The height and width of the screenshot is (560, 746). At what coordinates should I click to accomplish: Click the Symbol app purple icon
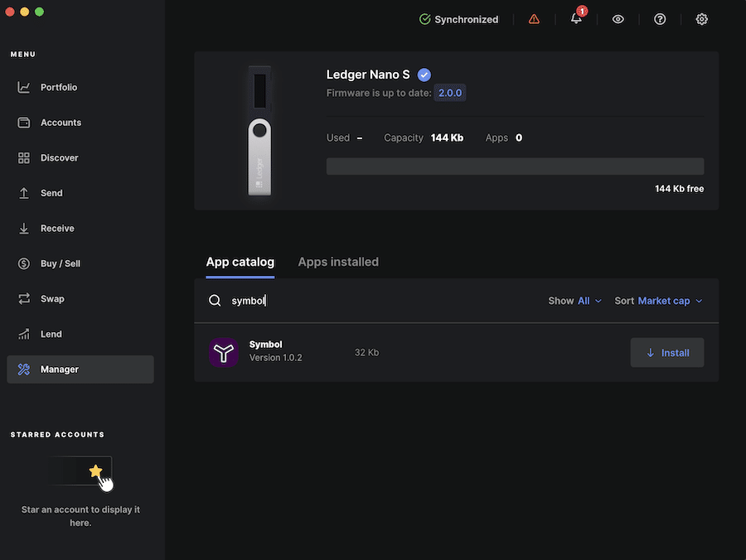pyautogui.click(x=224, y=352)
